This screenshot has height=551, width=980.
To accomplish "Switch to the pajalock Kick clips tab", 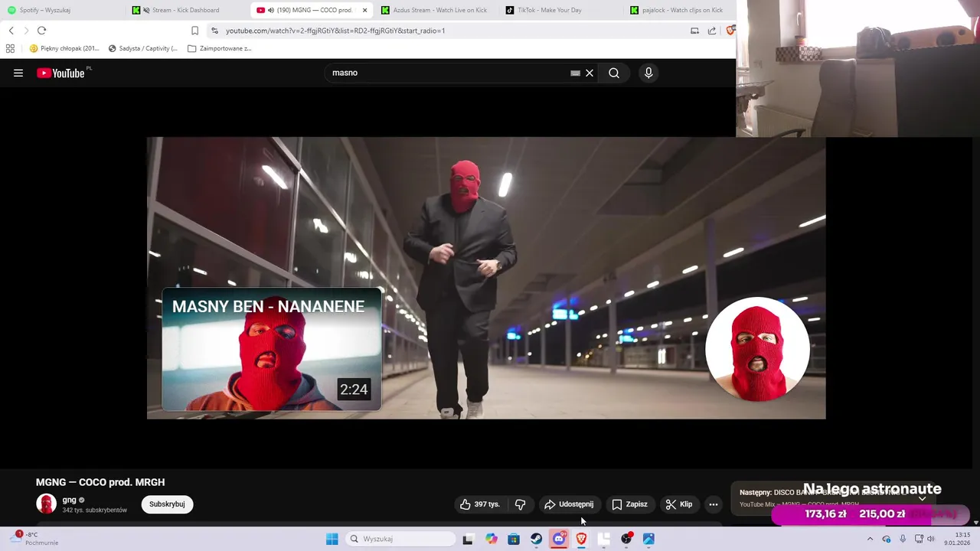I will tap(680, 10).
